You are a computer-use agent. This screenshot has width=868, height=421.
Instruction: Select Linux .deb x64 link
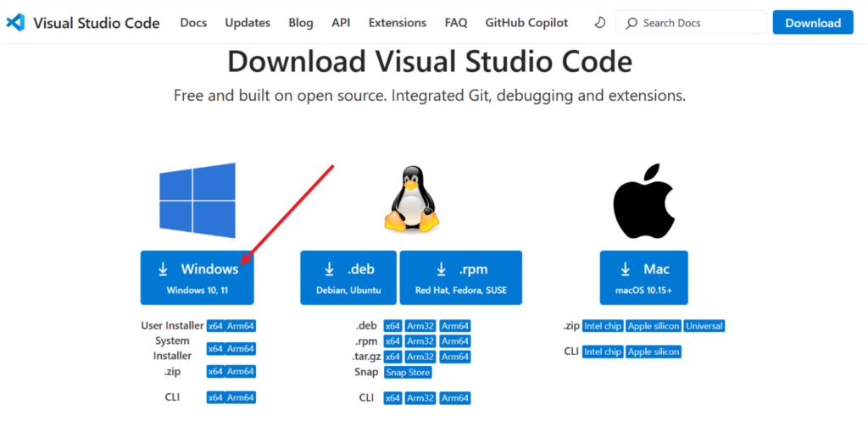[393, 326]
